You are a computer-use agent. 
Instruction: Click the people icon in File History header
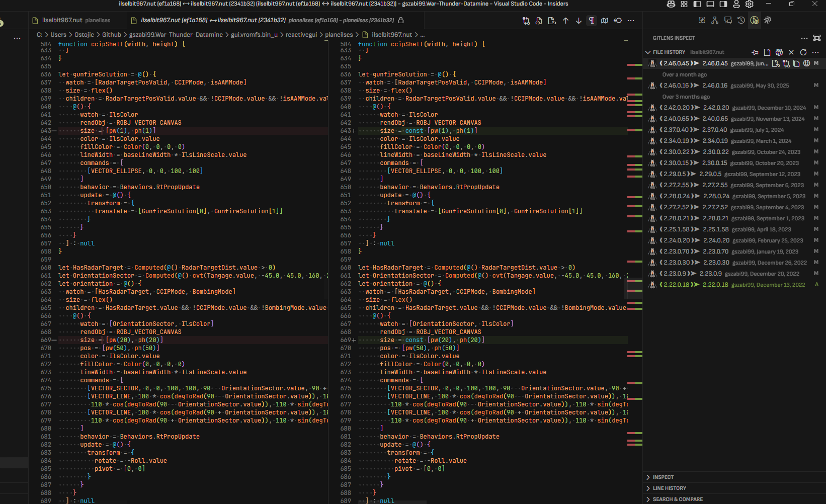coord(779,52)
